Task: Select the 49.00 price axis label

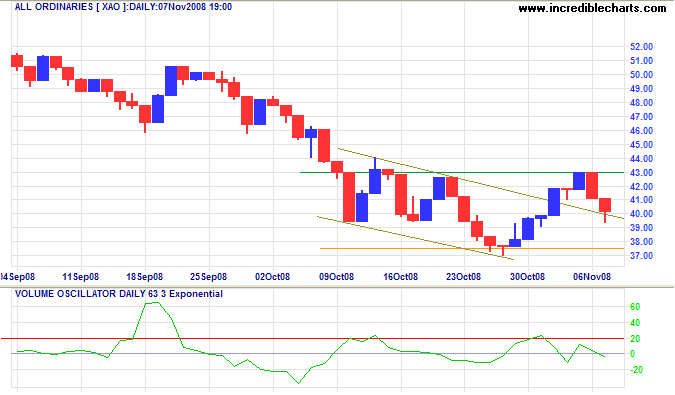Action: (641, 89)
